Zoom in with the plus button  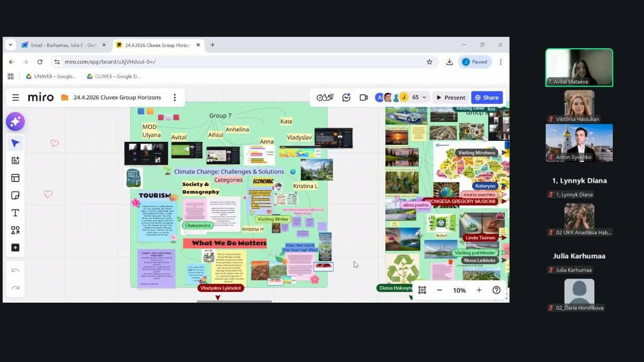tap(479, 290)
